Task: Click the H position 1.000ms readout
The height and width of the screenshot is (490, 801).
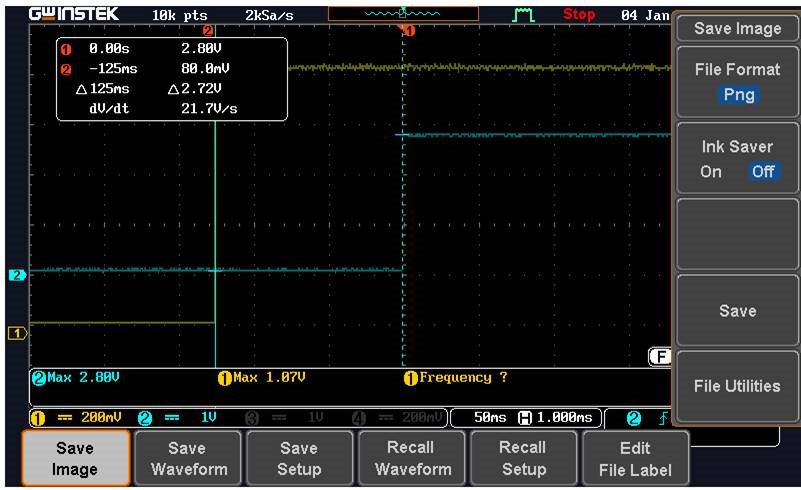Action: pyautogui.click(x=555, y=418)
